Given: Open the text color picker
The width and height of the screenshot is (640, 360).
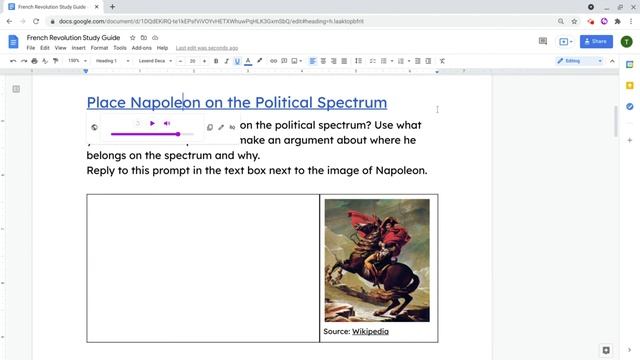Looking at the screenshot, I should coord(248,61).
